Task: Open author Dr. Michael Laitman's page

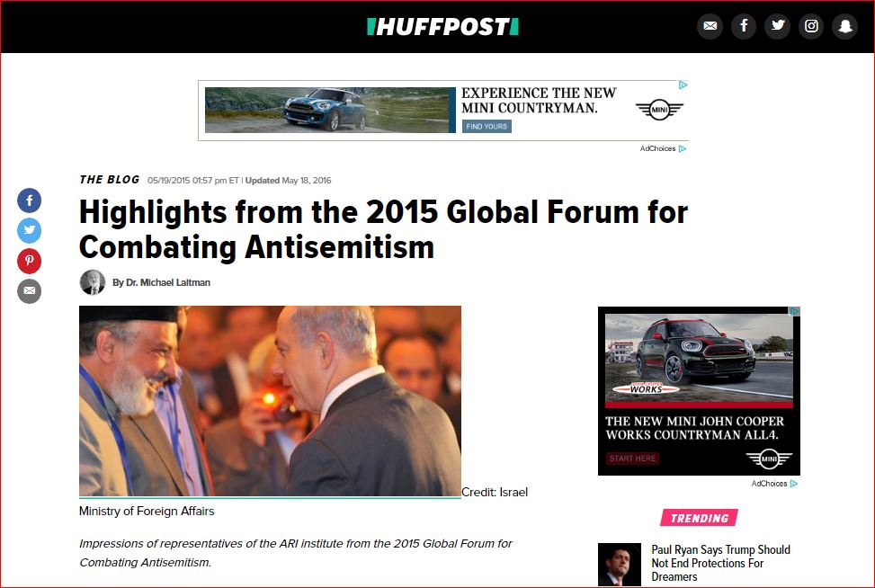Action: pos(161,283)
